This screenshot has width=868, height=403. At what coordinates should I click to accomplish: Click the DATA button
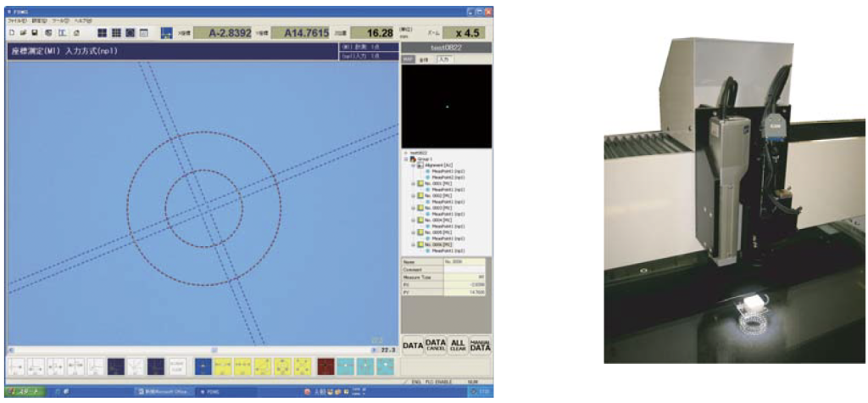tap(413, 346)
